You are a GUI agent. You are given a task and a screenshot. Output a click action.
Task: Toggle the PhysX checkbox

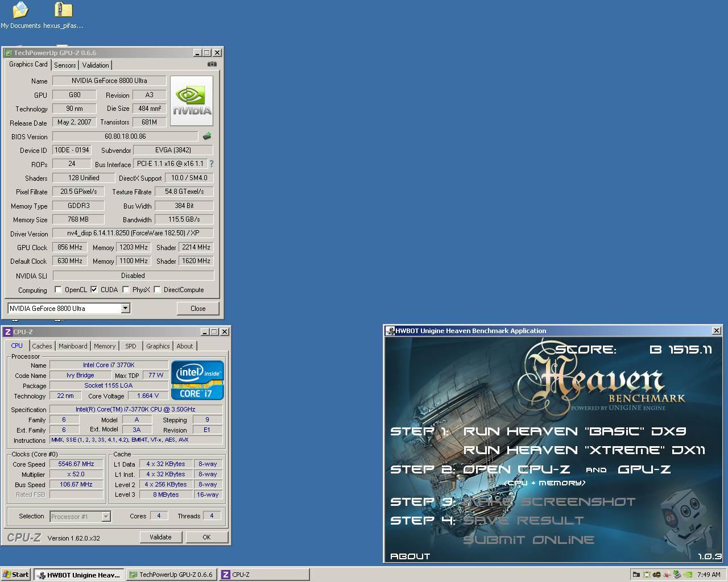click(126, 289)
